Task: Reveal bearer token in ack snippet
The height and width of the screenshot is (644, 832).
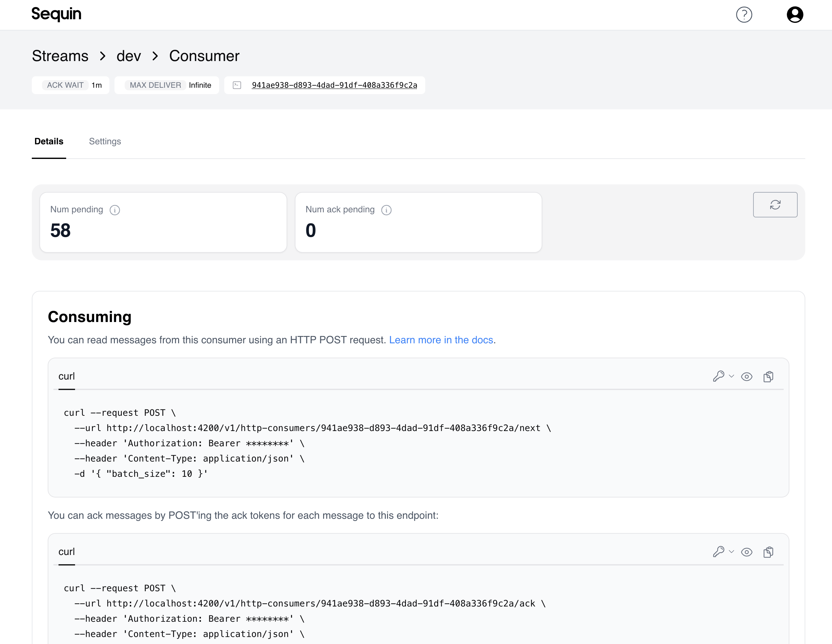Action: [746, 552]
